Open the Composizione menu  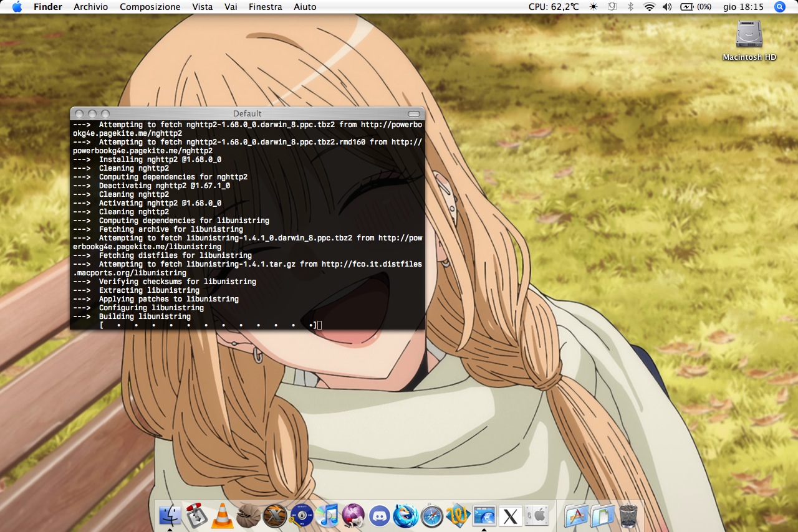pos(150,7)
